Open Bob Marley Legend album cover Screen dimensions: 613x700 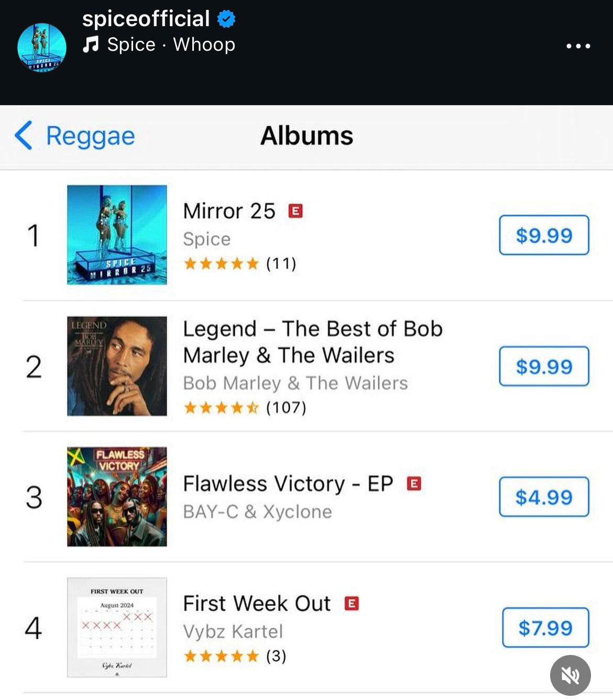tap(117, 366)
